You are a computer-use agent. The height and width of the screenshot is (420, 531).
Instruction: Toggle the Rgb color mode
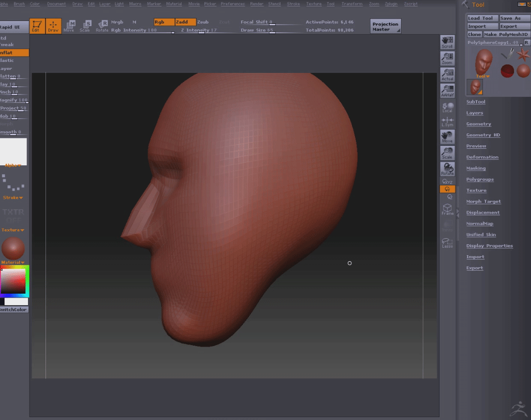[x=164, y=22]
